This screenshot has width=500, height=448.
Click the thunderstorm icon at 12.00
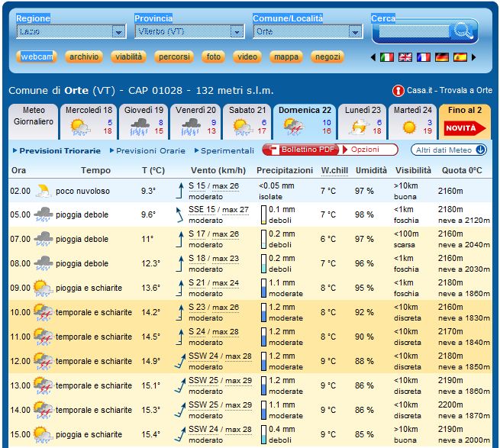(44, 361)
